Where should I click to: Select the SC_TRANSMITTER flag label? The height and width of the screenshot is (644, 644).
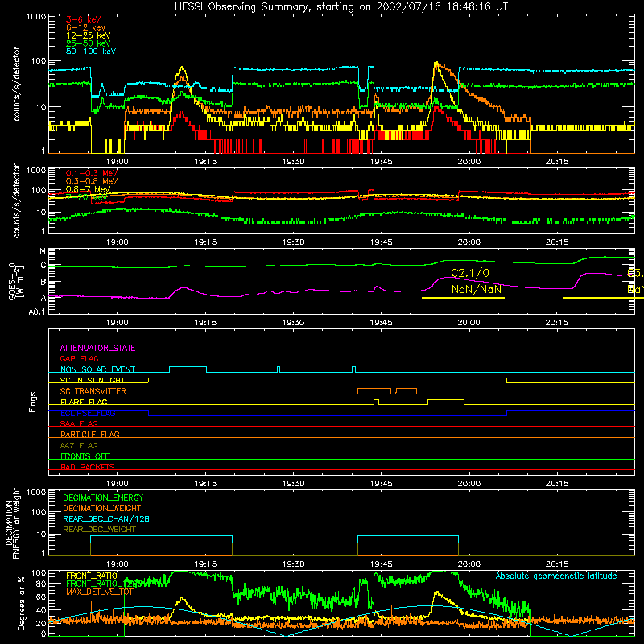pos(93,391)
